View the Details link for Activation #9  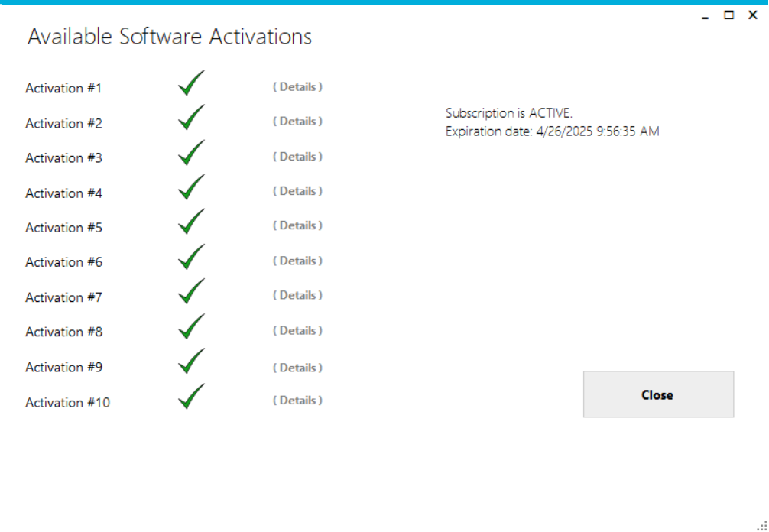[297, 368]
